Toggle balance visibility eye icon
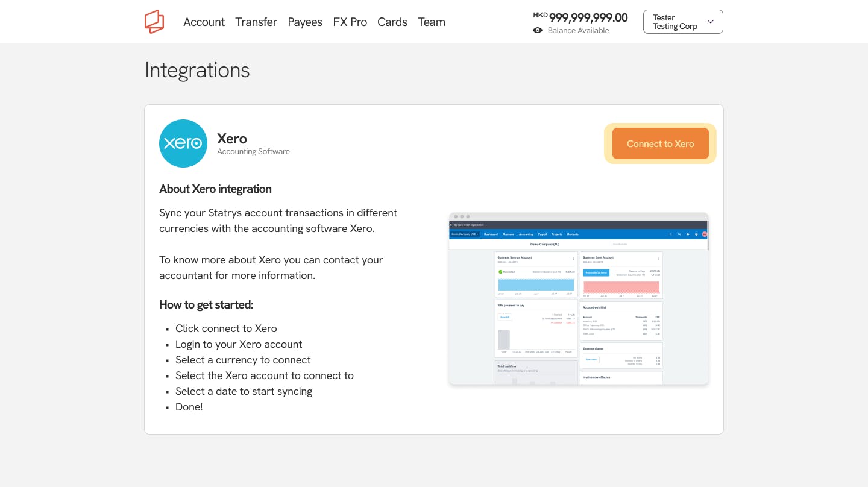868x487 pixels. pos(538,30)
